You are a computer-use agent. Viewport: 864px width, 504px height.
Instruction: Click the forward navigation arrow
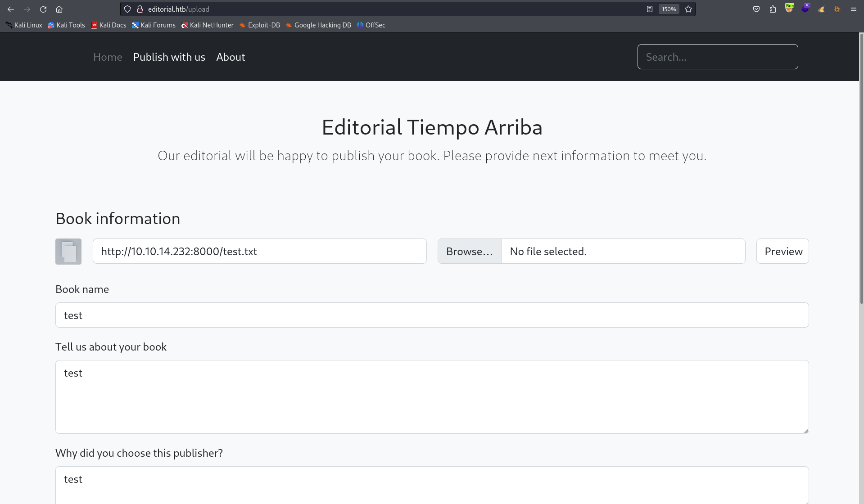pos(27,9)
